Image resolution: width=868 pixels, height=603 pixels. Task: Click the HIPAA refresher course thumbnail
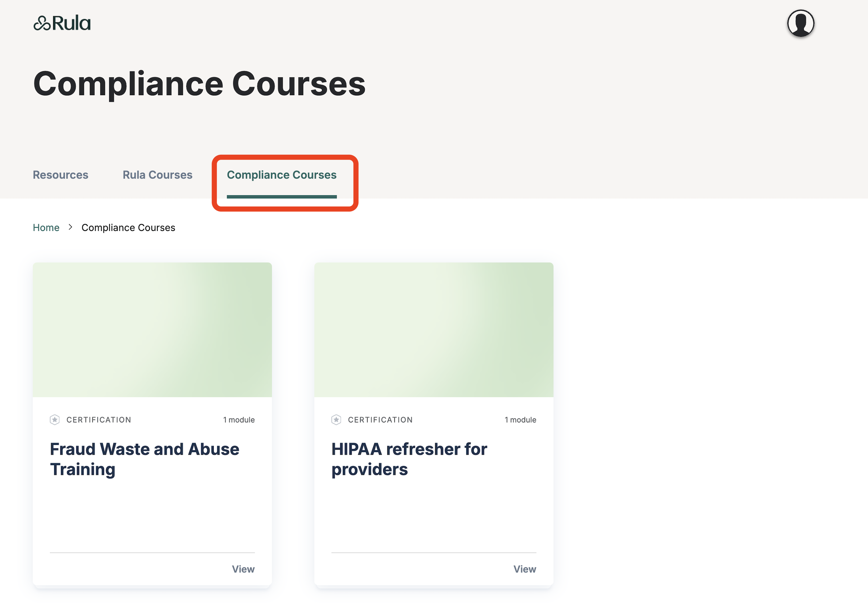click(x=433, y=330)
